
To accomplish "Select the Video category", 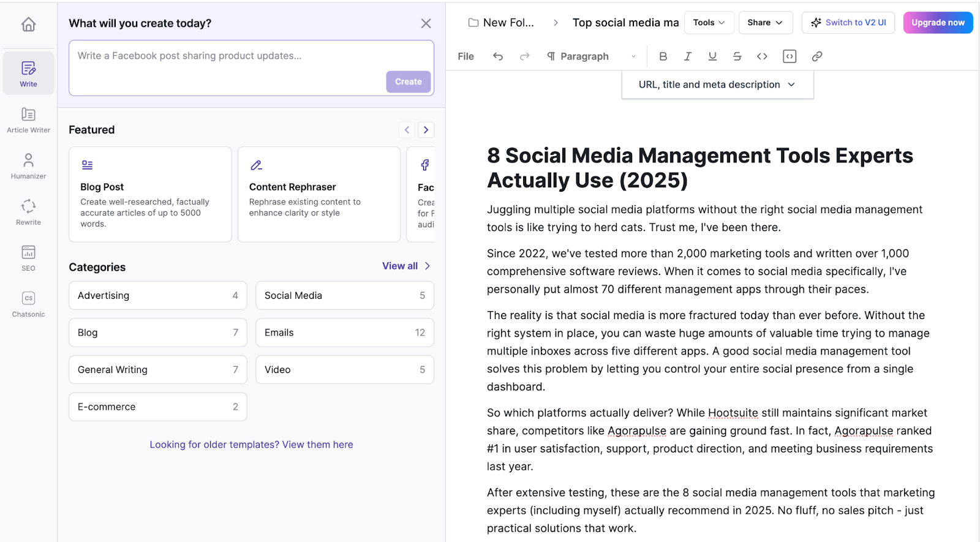I will (345, 370).
